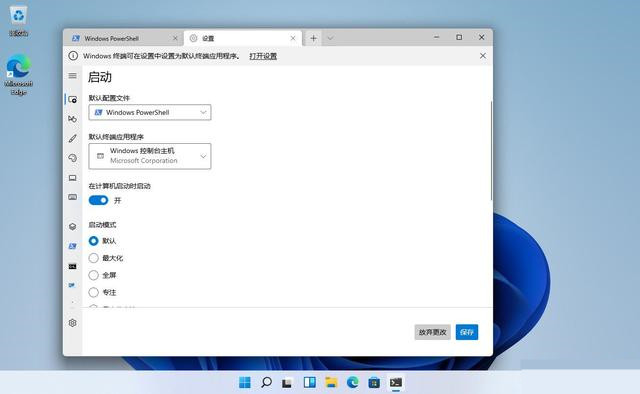The height and width of the screenshot is (394, 640).
Task: Open the Actions keyboard sidebar icon
Action: 73,197
